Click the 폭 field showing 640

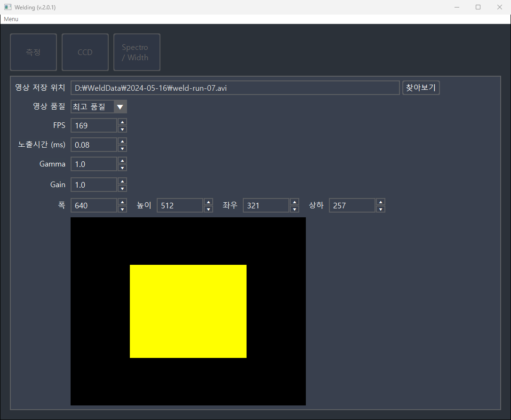coord(94,206)
